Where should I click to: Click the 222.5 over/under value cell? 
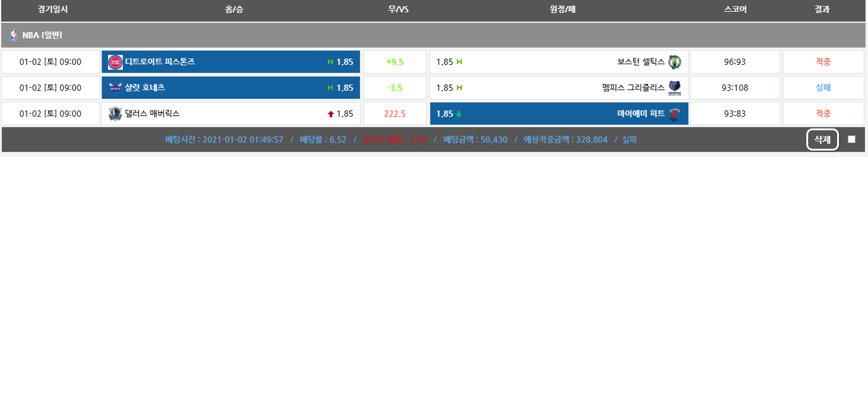coord(394,114)
